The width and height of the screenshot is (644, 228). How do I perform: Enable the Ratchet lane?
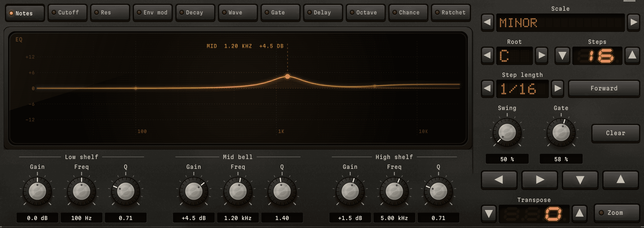coord(451,13)
